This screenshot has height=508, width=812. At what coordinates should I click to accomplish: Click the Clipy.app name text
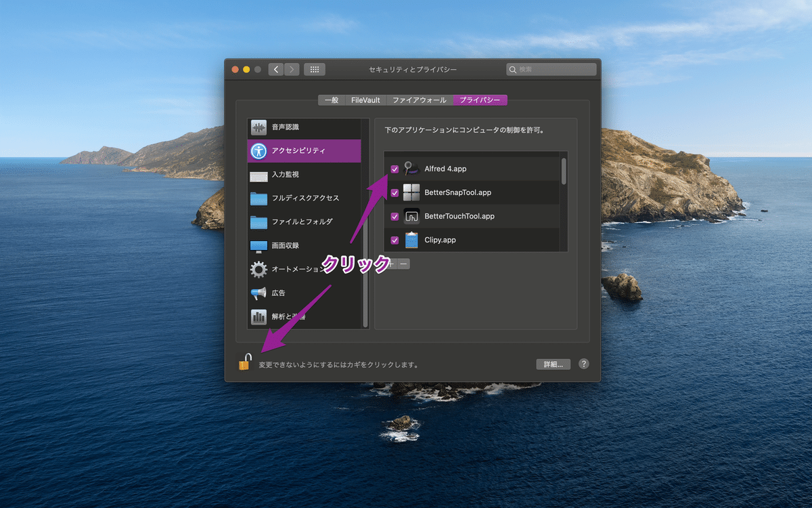tap(440, 240)
